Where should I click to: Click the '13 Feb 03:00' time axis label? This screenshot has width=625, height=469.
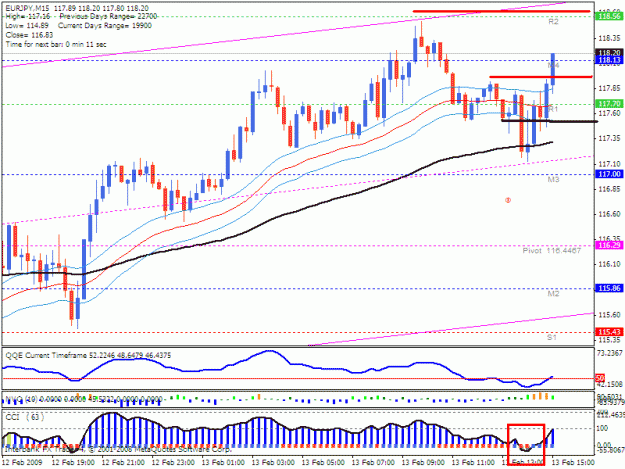click(x=273, y=462)
